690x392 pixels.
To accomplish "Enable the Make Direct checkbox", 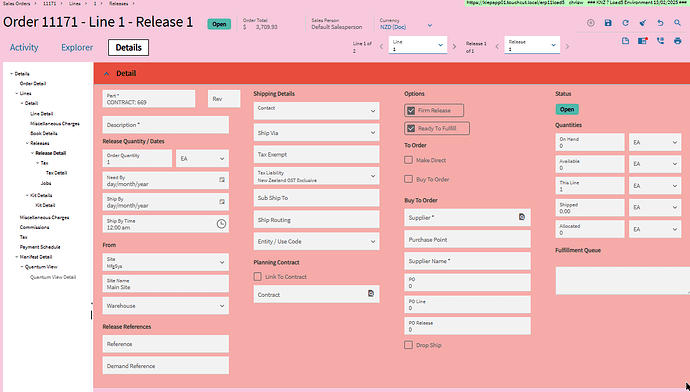I will tap(408, 160).
